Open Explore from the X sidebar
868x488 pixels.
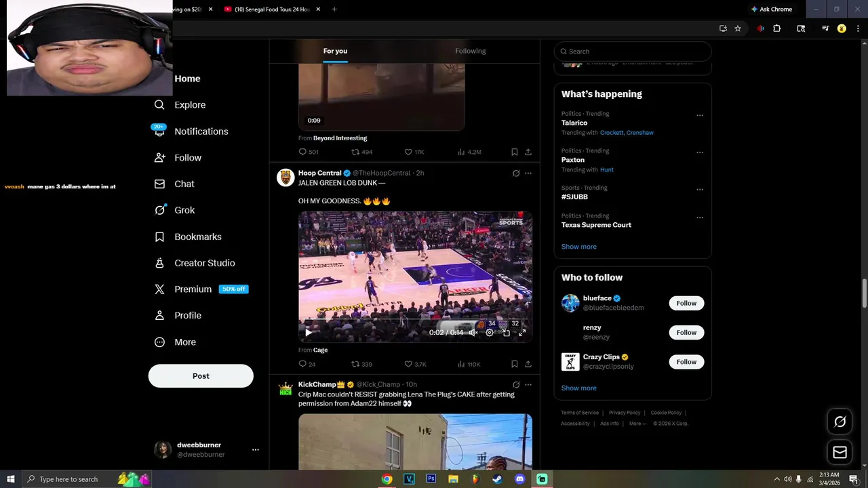coord(180,105)
